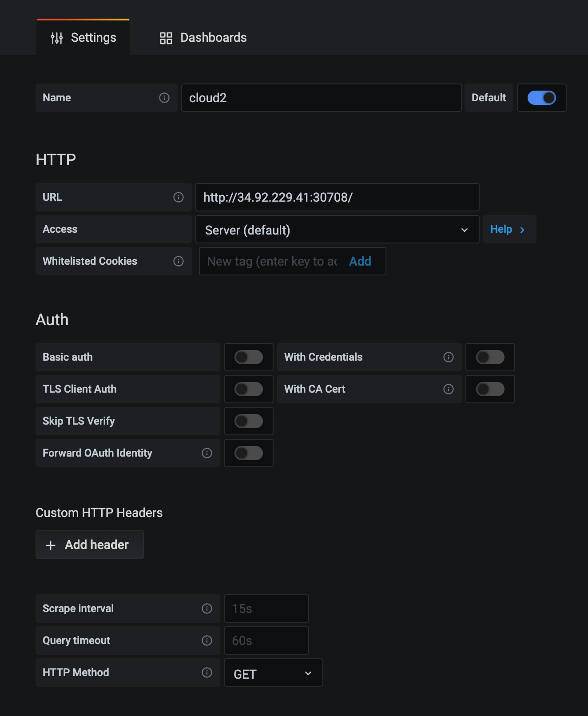Click Scrape interval info icon

[207, 609]
